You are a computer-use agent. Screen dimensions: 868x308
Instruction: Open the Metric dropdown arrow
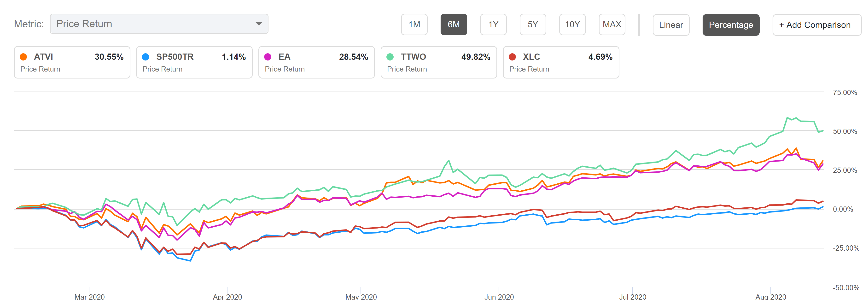tap(258, 24)
